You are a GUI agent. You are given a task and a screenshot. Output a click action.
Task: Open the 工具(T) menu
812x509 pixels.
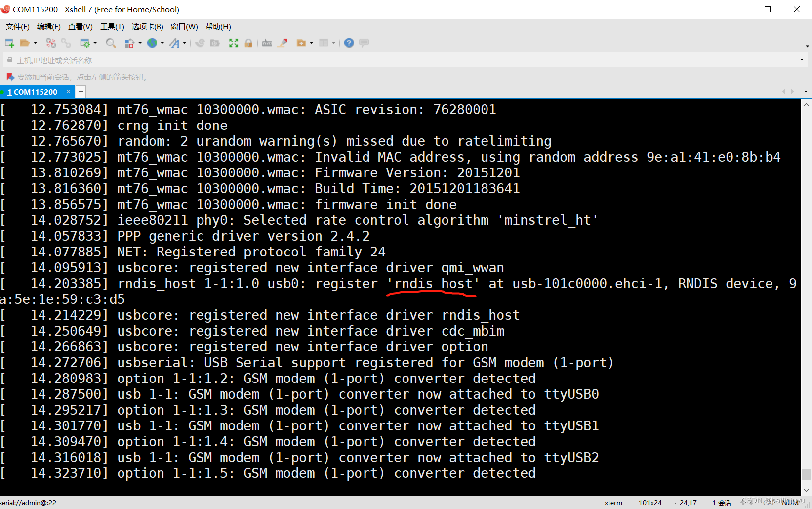pos(112,27)
